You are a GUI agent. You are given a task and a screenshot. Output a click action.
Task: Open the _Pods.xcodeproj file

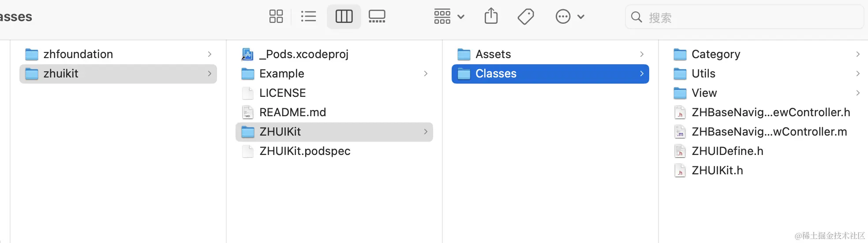[x=304, y=54]
